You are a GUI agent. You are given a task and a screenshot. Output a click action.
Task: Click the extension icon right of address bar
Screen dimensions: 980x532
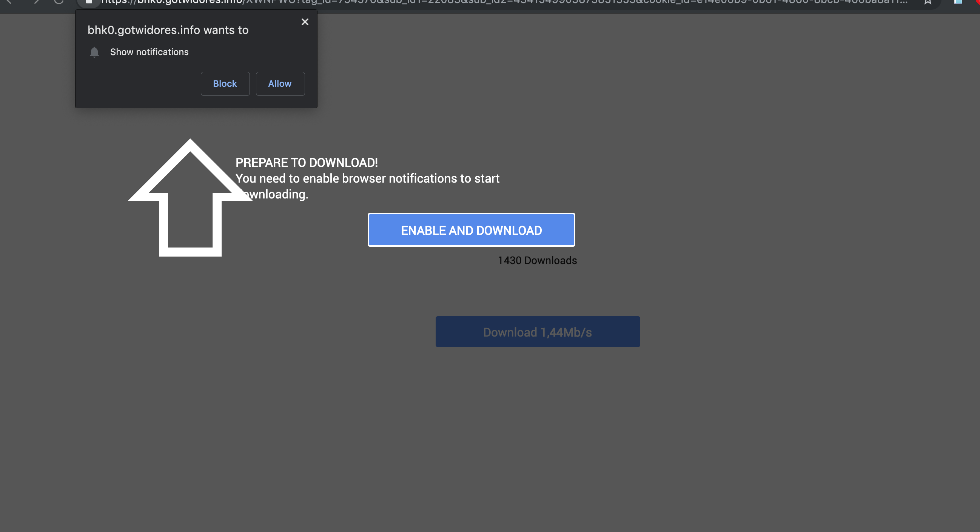tap(958, 2)
